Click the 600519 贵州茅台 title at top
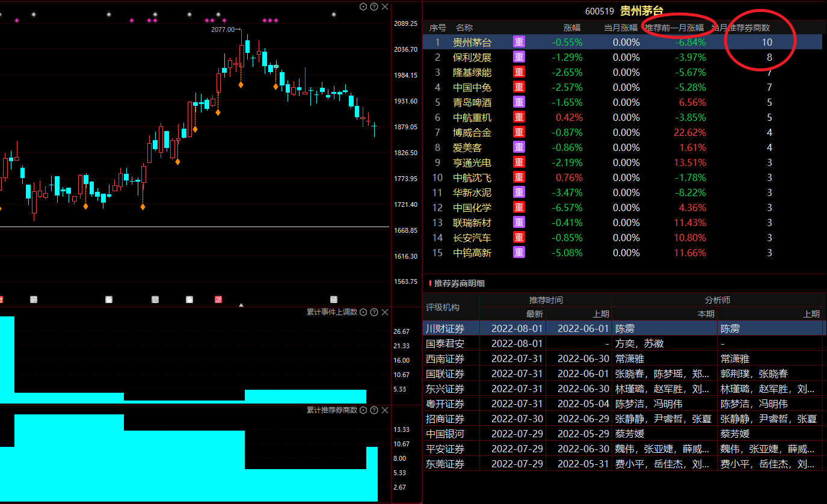This screenshot has width=827, height=504. pos(624,11)
